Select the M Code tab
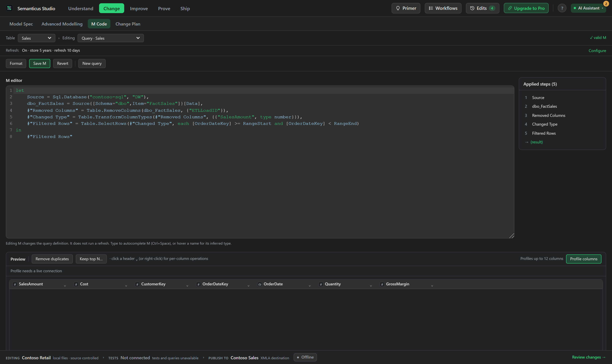 point(99,24)
